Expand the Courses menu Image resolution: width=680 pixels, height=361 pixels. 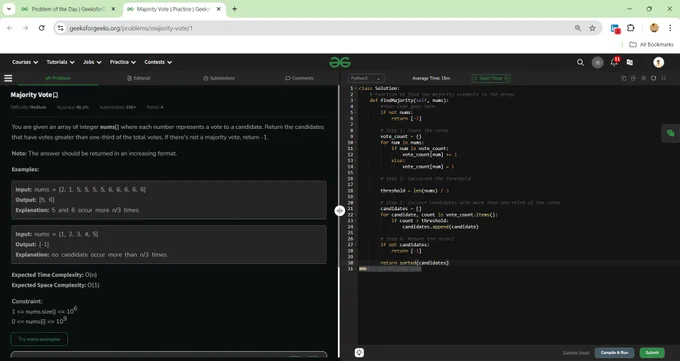25,62
